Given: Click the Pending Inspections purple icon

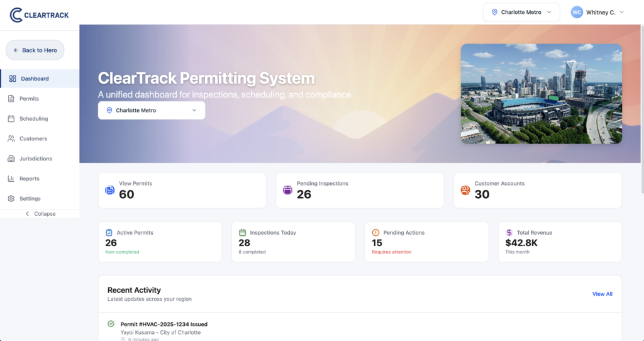Looking at the screenshot, I should [x=287, y=190].
